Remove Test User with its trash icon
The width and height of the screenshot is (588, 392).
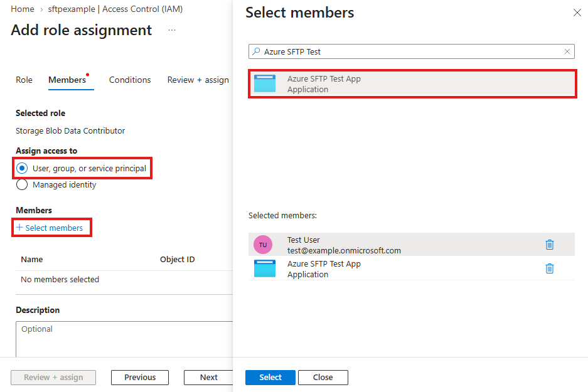[x=549, y=245]
